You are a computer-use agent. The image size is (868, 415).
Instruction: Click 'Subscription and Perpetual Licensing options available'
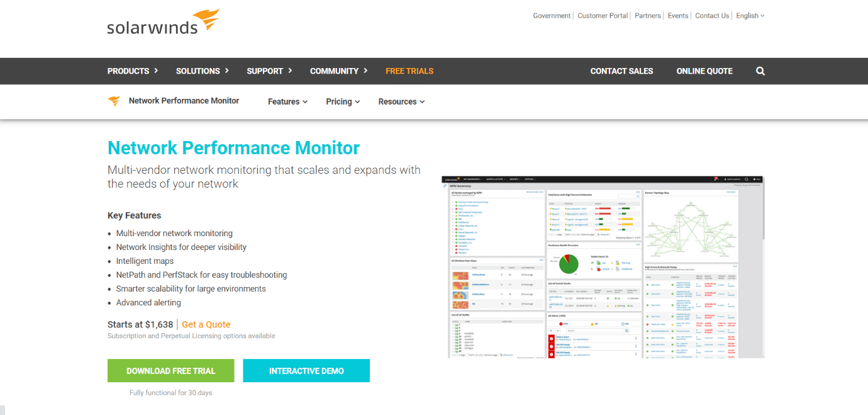click(x=191, y=336)
